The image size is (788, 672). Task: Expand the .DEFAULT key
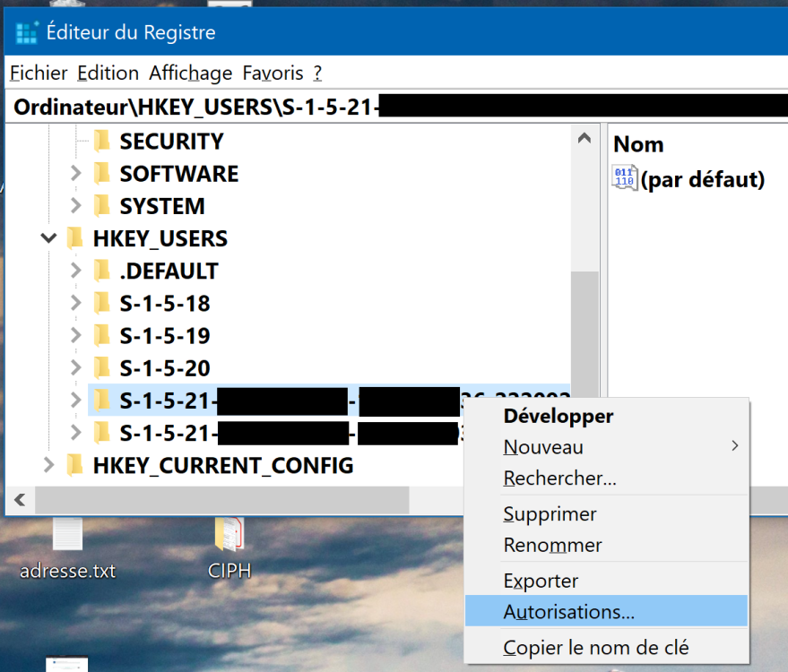tap(76, 271)
